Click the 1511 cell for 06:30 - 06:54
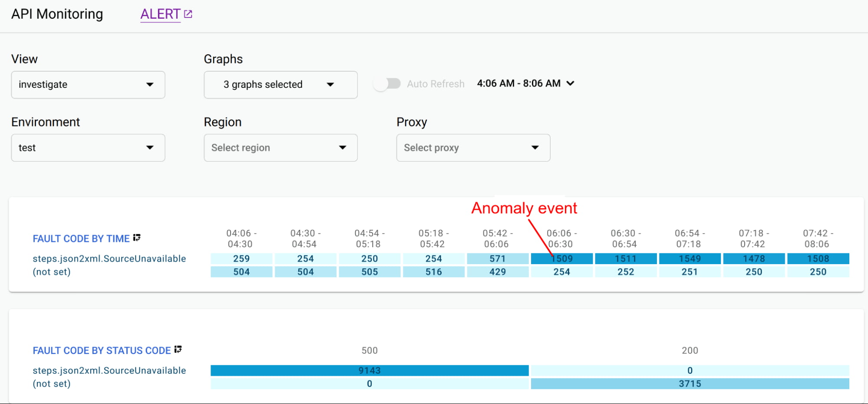Viewport: 868px width, 404px height. pos(626,258)
